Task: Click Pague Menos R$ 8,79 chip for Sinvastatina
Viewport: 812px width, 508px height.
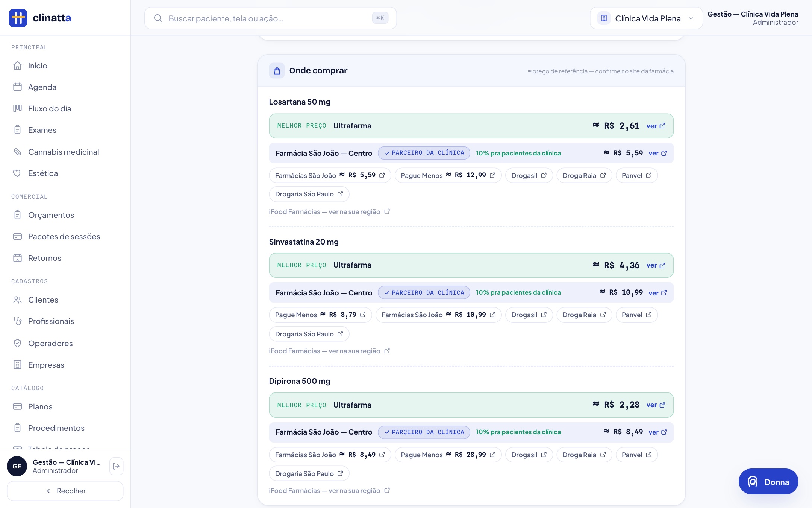Action: (x=320, y=315)
